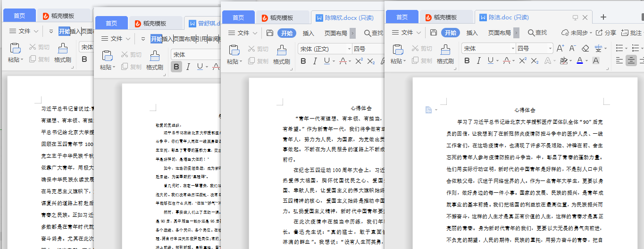Click the text effects outlined A in 陈洁.doc window

click(548, 60)
